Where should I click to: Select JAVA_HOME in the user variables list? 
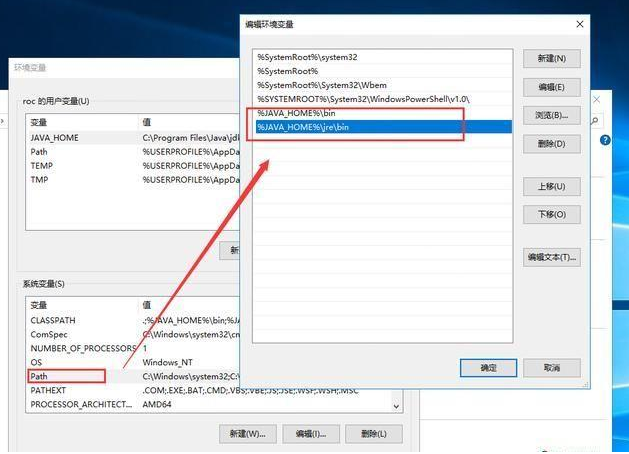pos(55,138)
